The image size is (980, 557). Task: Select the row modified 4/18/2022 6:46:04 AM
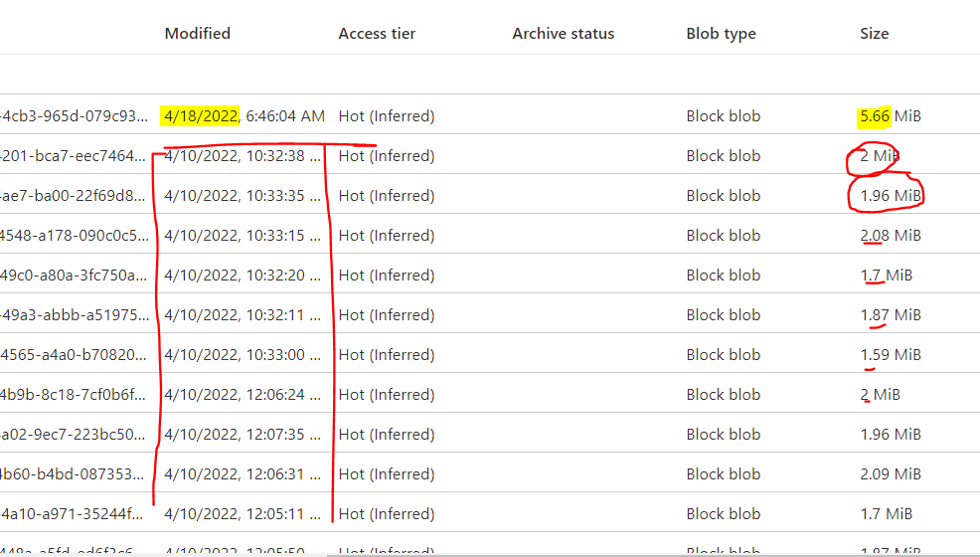coord(490,116)
